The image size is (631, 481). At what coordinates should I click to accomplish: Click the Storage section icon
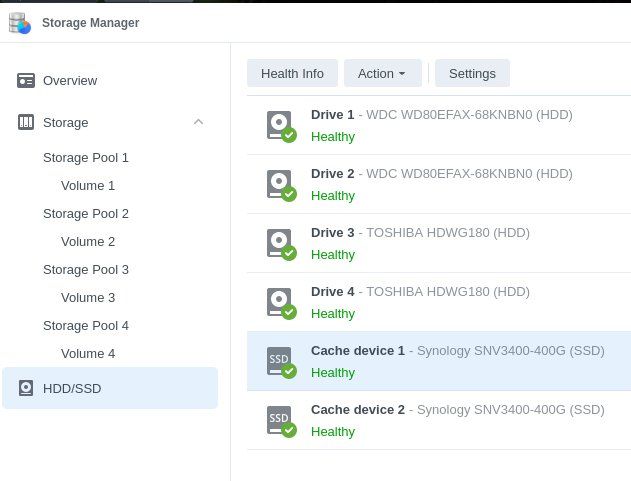pos(26,122)
